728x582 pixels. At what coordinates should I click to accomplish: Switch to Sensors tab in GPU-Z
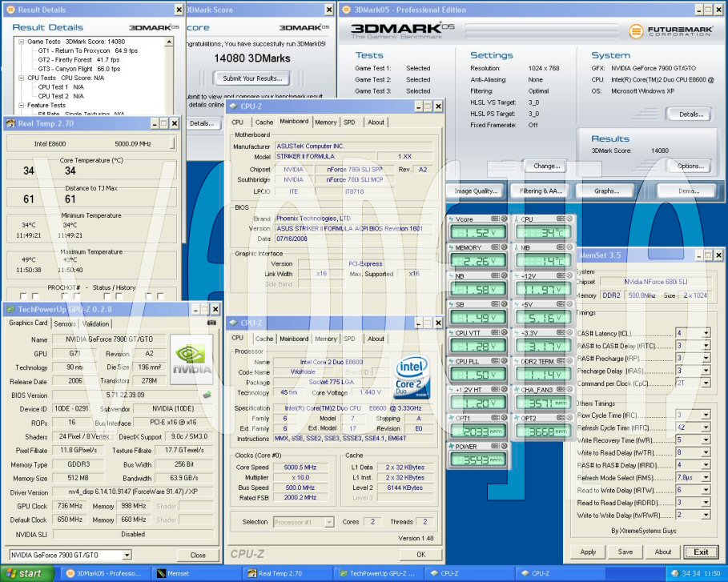click(x=65, y=323)
